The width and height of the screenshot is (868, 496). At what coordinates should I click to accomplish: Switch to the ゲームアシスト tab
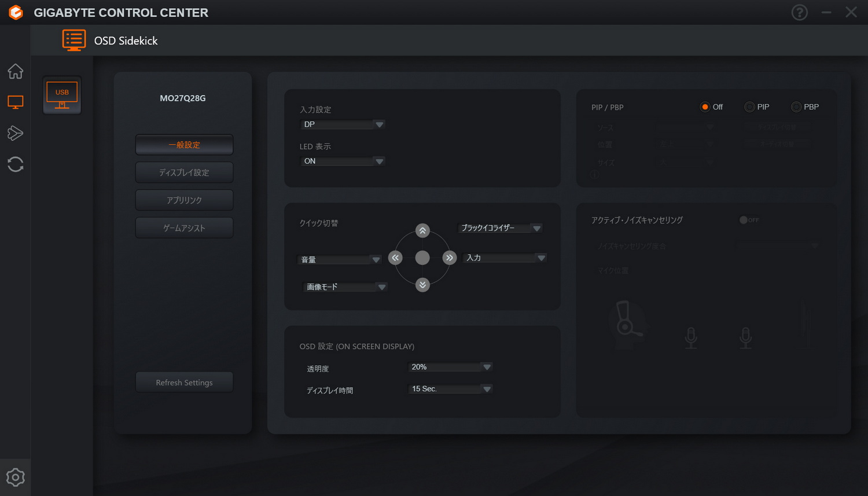pos(184,228)
